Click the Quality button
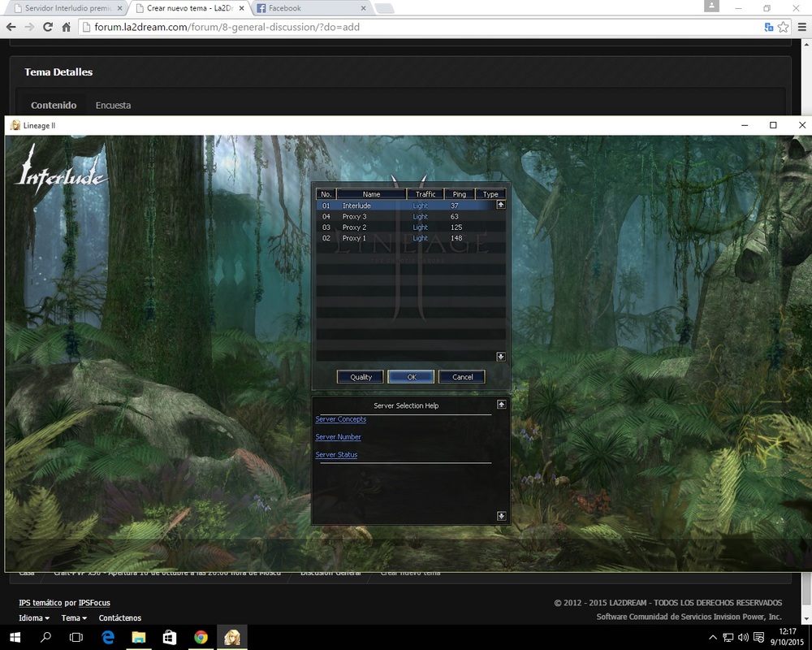Screen dimensions: 812x650 coord(361,377)
